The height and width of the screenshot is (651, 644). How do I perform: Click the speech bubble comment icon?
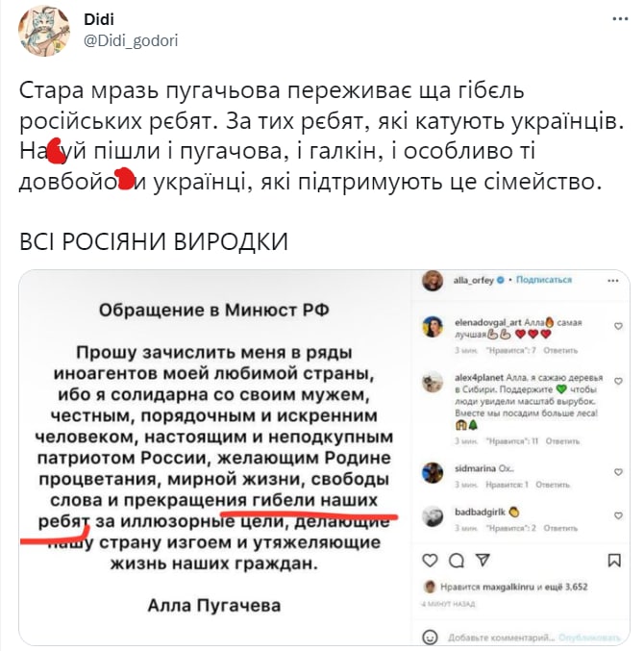(x=457, y=561)
